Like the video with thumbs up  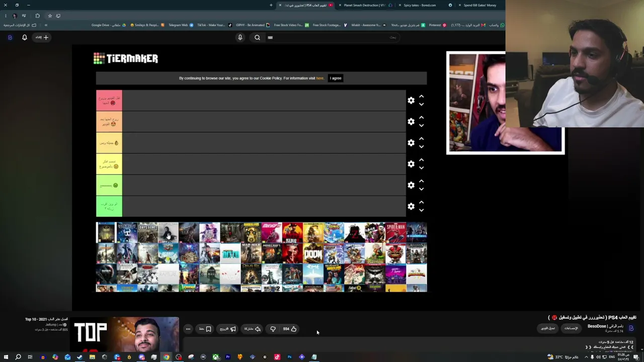[x=290, y=329]
